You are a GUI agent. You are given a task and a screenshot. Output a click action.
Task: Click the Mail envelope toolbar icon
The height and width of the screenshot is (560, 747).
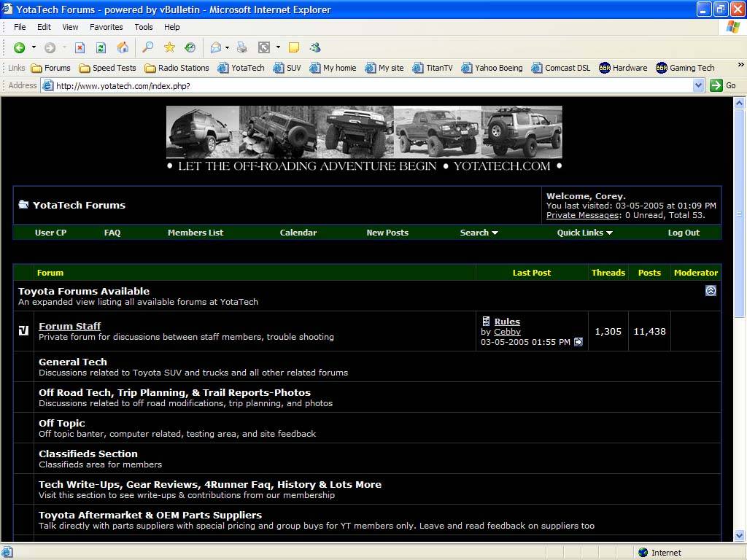click(216, 47)
